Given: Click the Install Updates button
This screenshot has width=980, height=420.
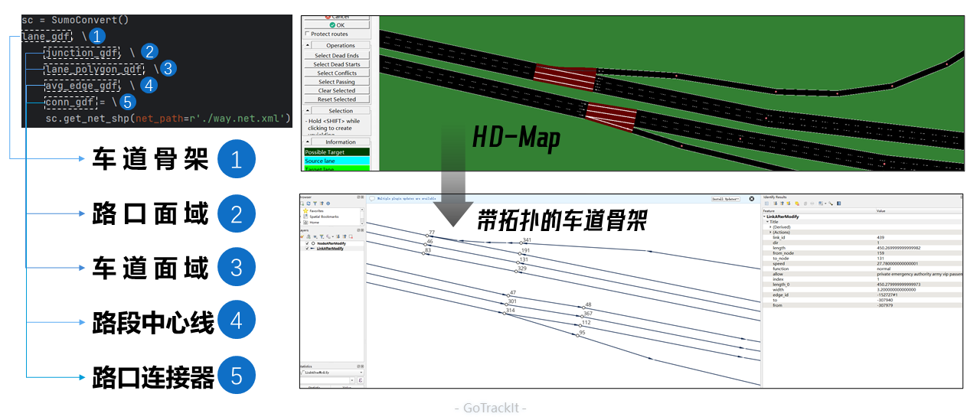Looking at the screenshot, I should [x=726, y=199].
